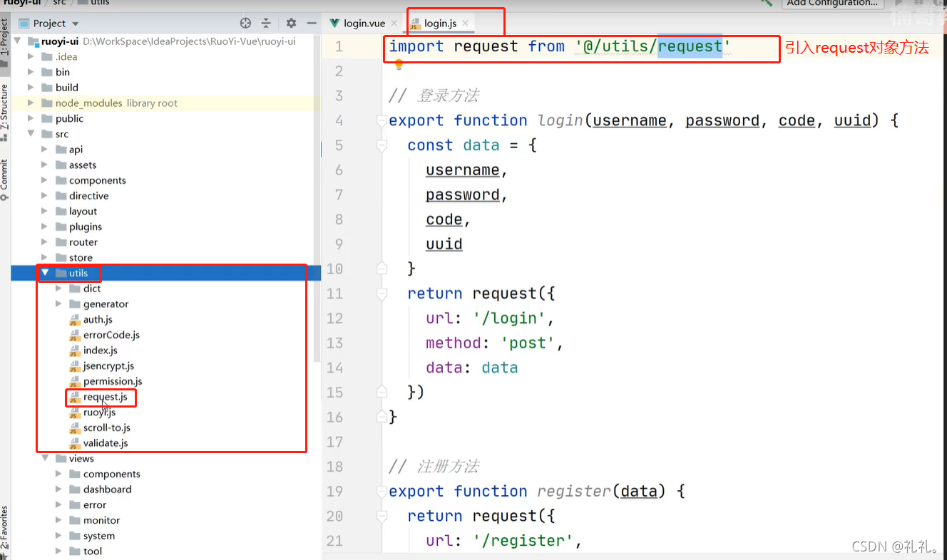This screenshot has width=947, height=560.
Task: Select the monitor folder
Action: pyautogui.click(x=101, y=521)
